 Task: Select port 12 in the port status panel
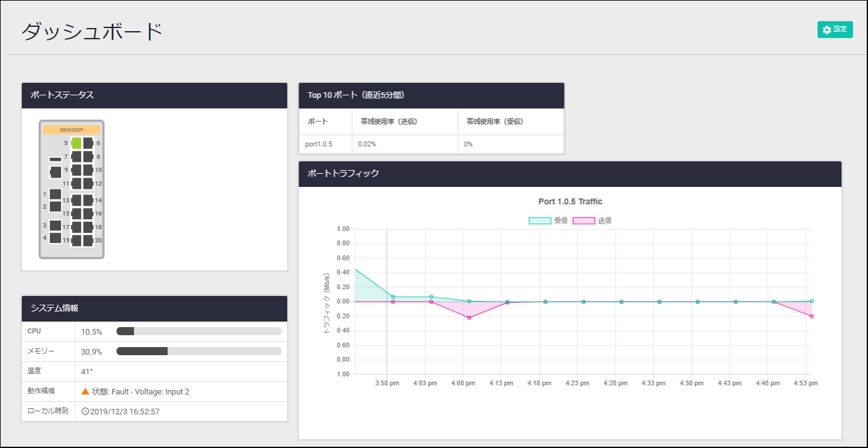(88, 183)
